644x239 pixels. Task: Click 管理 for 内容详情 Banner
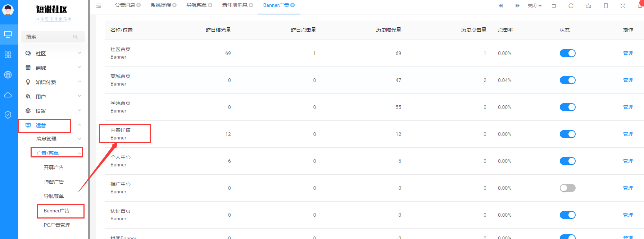pos(628,134)
